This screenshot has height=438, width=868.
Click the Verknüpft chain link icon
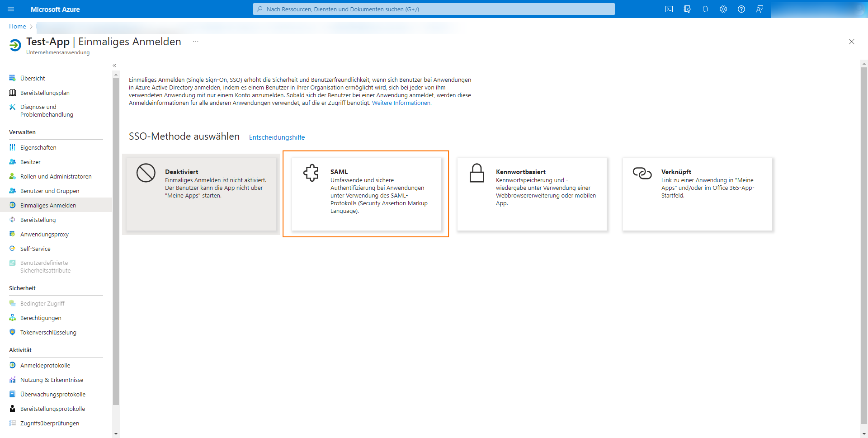[642, 173]
